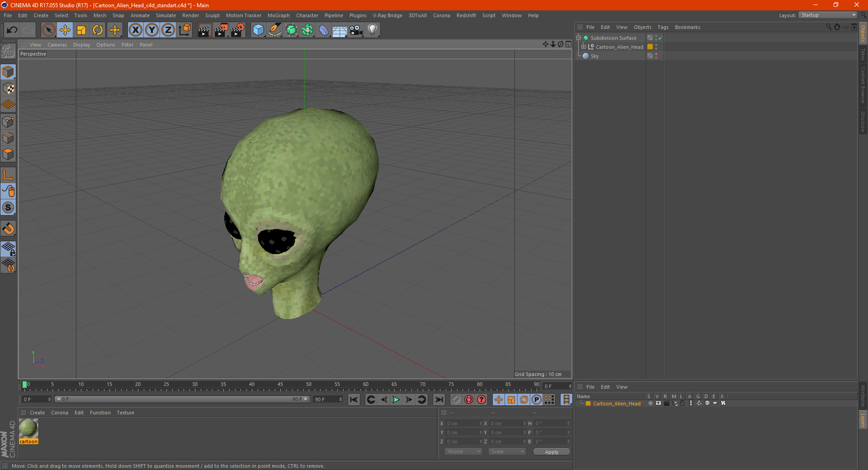The height and width of the screenshot is (470, 868).
Task: Activate the Scale tool in top toolbar
Action: tap(81, 30)
